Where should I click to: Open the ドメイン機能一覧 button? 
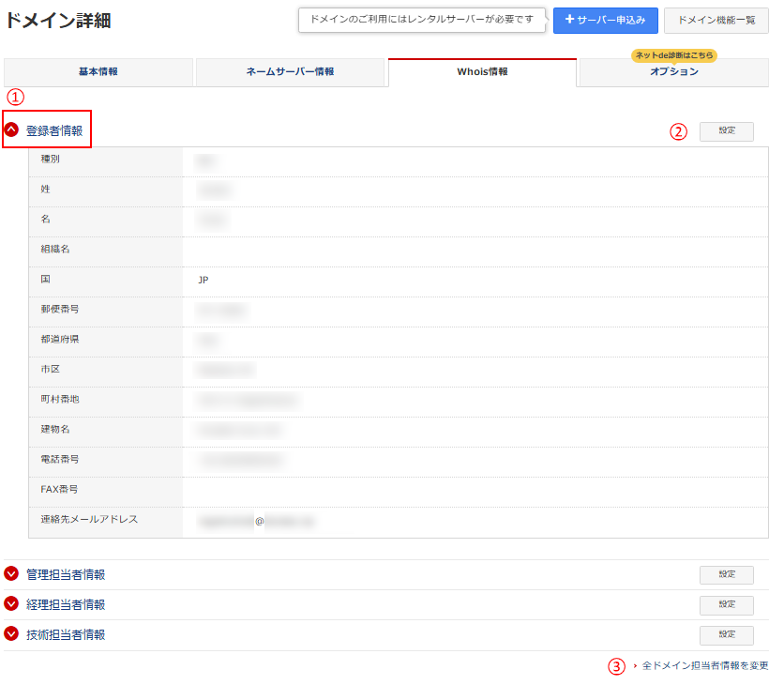716,21
